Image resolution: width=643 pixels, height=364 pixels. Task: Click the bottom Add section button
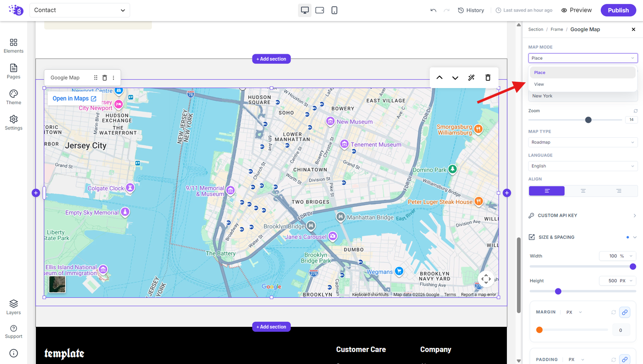[271, 327]
